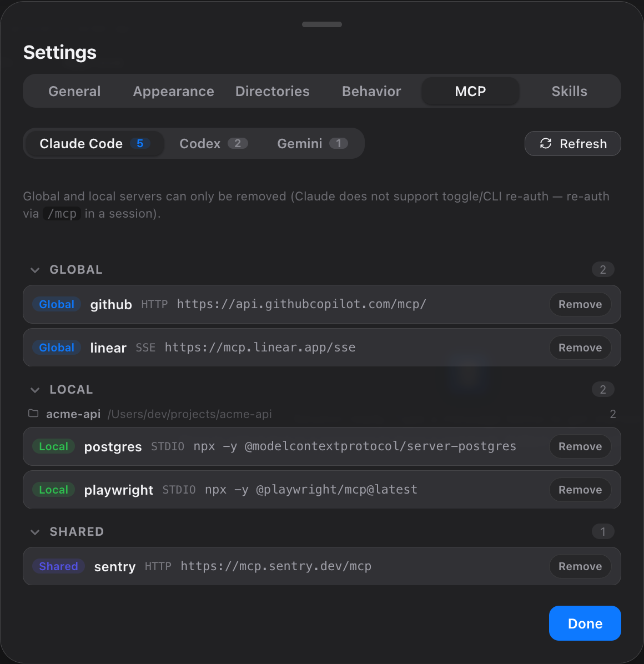Click the Claude Code count badge 5
Viewport: 644px width, 664px height.
coord(140,144)
